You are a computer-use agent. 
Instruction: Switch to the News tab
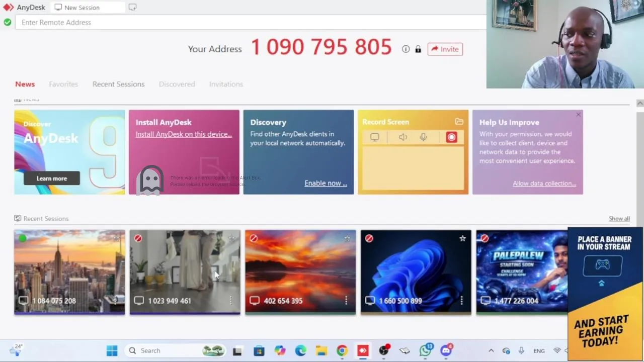coord(25,84)
